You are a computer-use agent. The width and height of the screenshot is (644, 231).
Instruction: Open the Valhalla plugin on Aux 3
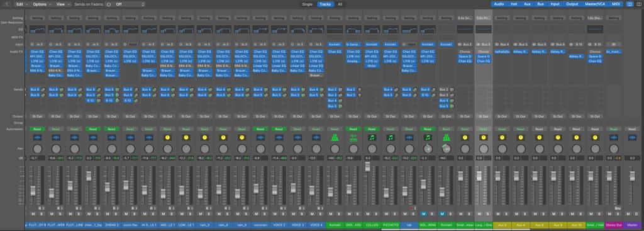[501, 52]
